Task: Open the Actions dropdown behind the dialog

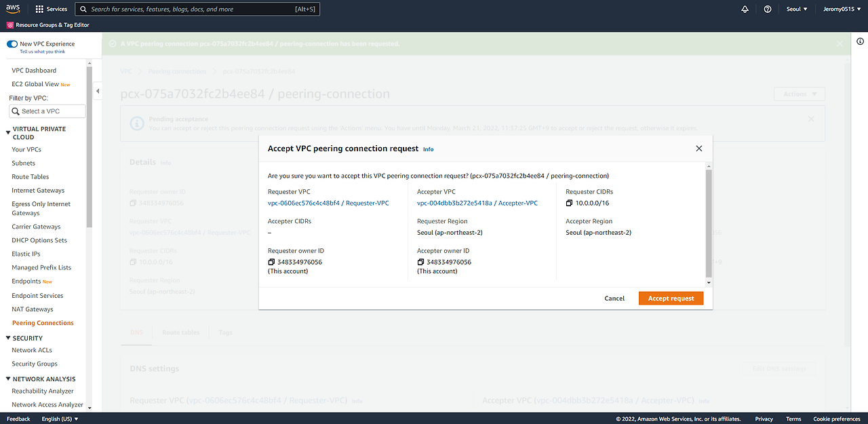Action: pos(800,94)
